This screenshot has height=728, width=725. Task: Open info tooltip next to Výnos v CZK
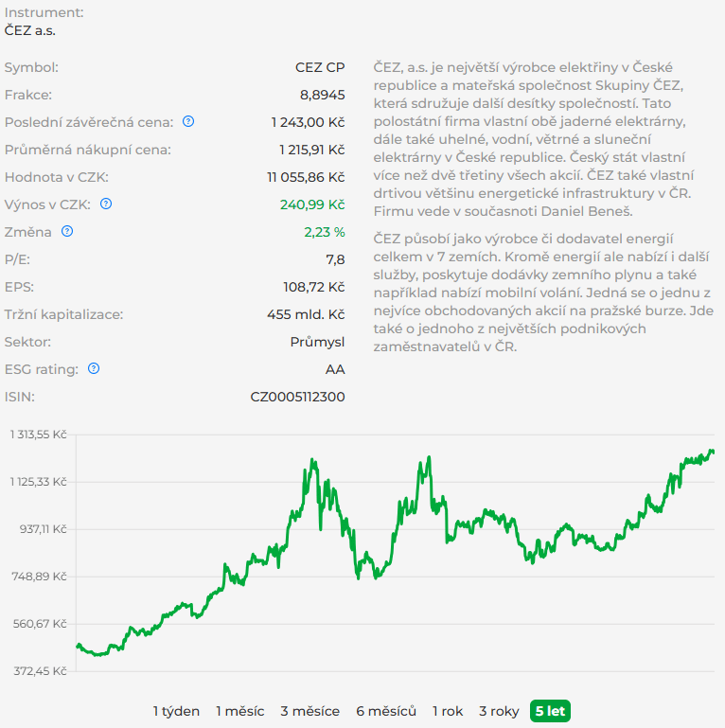106,204
